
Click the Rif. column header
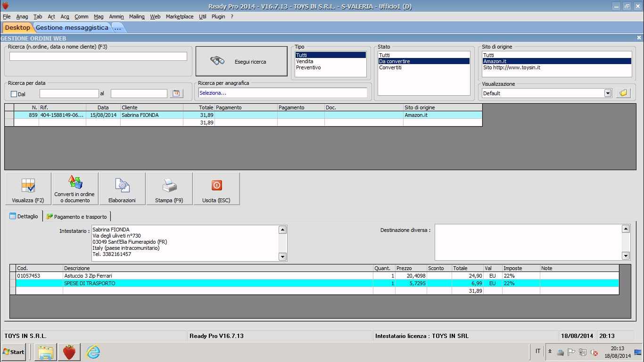[x=62, y=107]
